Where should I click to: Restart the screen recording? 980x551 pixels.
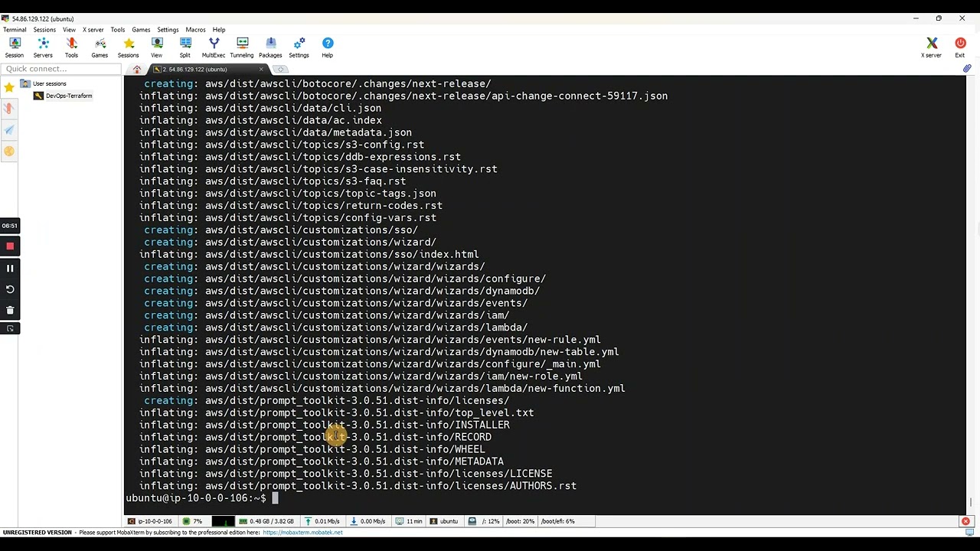[10, 289]
